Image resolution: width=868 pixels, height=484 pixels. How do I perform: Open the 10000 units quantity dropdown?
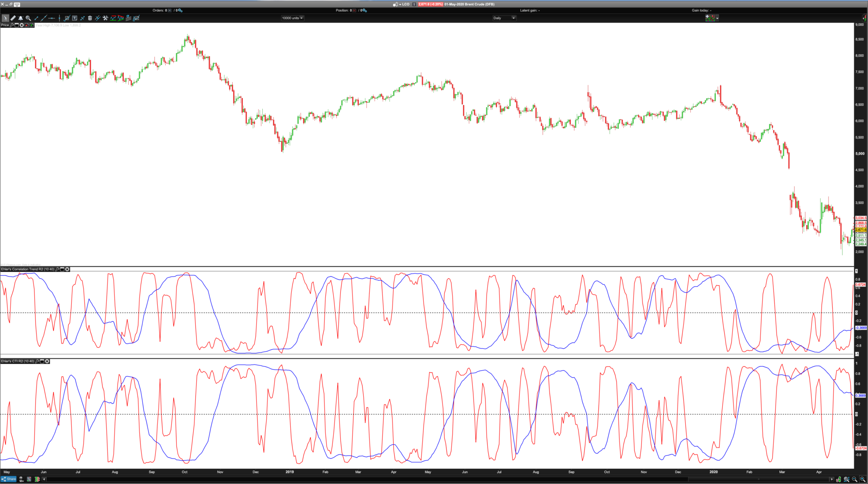[301, 18]
